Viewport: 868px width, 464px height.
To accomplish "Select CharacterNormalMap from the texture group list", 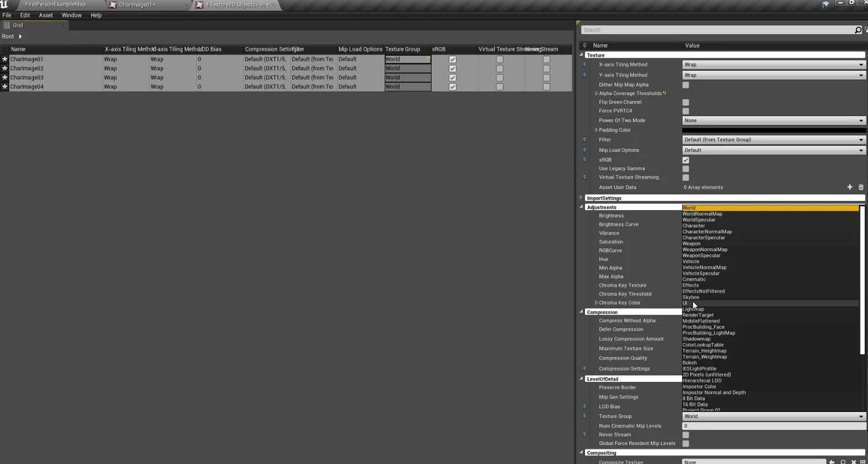I will [707, 231].
